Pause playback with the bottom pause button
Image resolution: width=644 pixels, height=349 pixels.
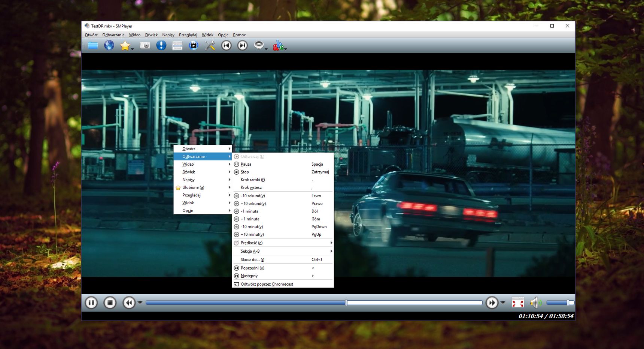[x=91, y=303]
